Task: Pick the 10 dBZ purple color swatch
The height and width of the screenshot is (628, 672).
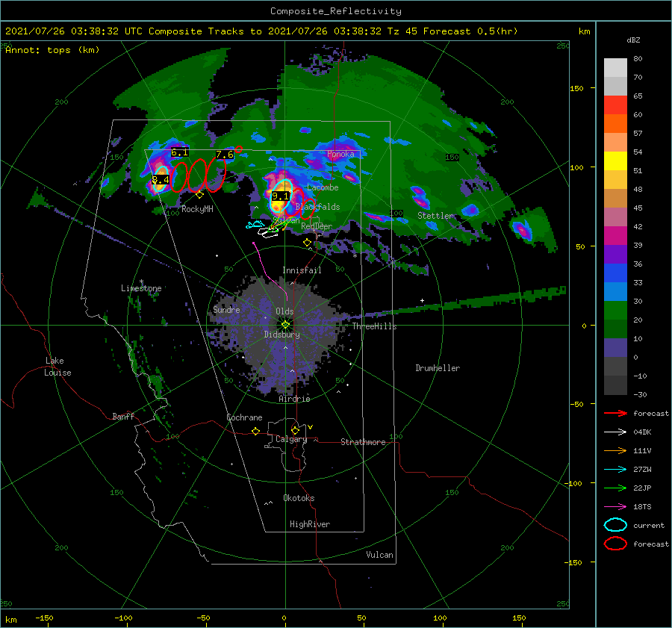Action: tap(615, 348)
